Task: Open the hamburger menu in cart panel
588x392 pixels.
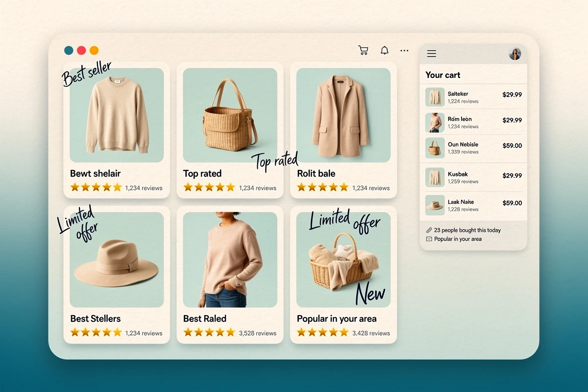Action: click(432, 54)
